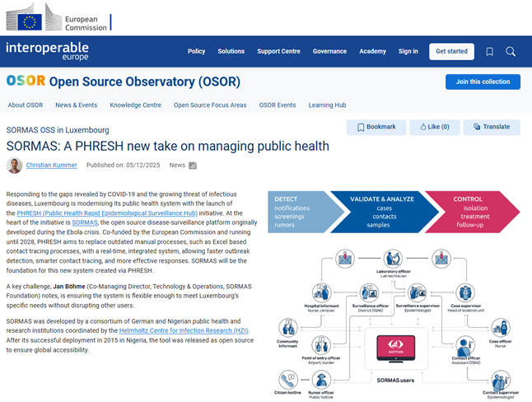The height and width of the screenshot is (402, 532).
Task: Click the Rumor officer icon
Action: [321, 380]
